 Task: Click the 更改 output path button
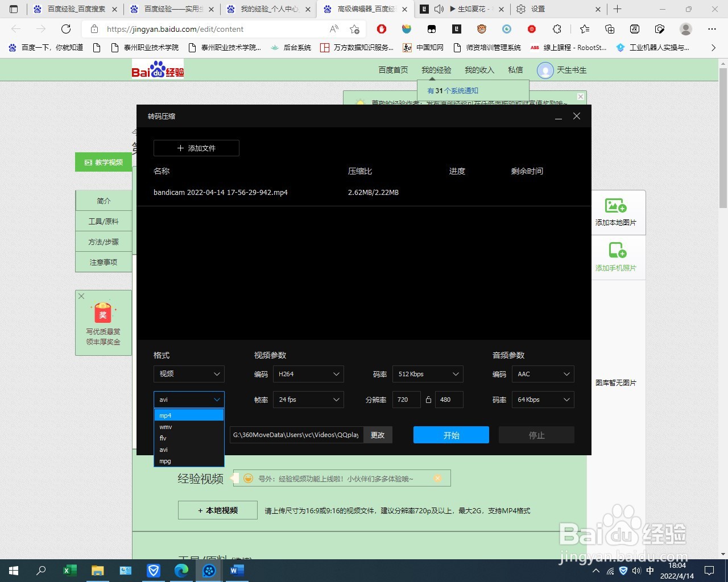(x=378, y=435)
